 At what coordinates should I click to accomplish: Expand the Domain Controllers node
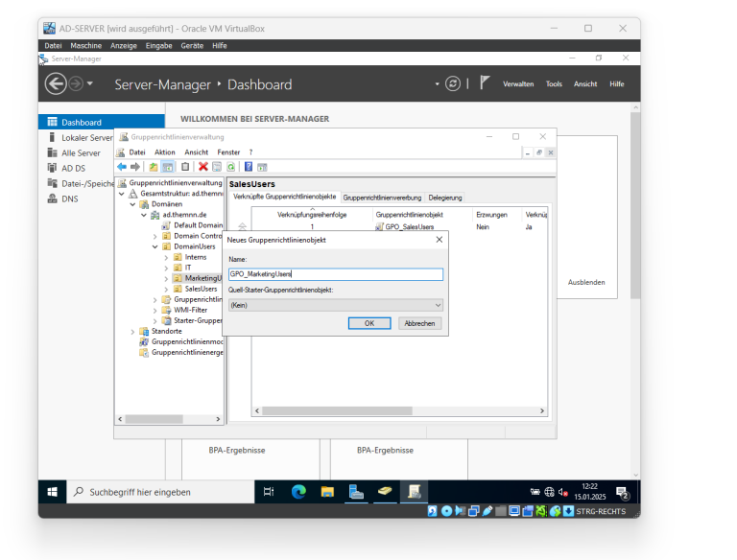(155, 236)
